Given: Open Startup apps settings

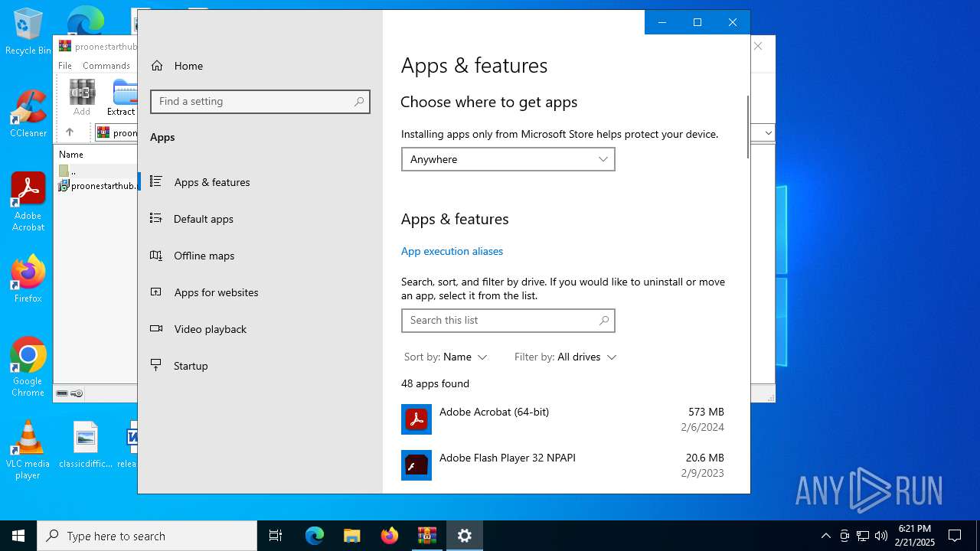Looking at the screenshot, I should [x=260, y=366].
